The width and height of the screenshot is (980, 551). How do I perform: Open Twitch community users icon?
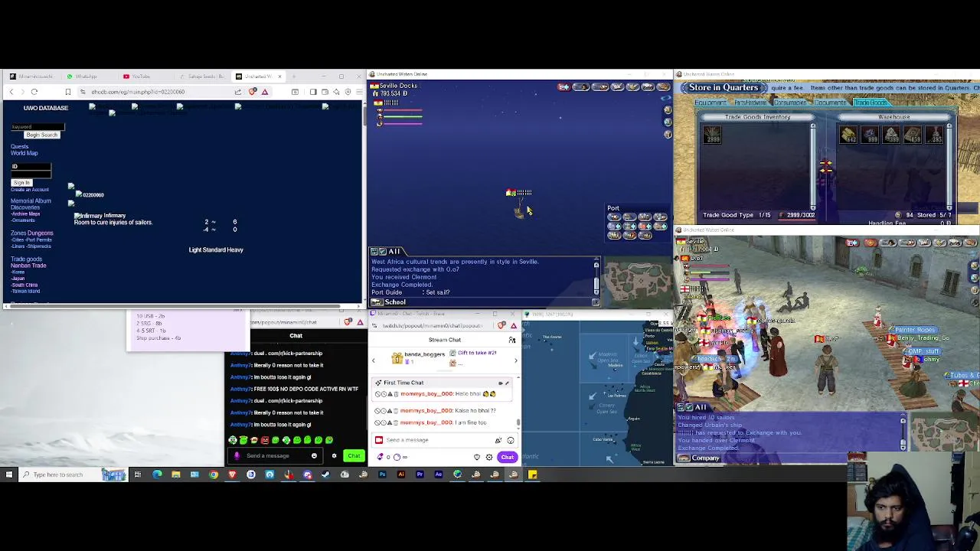pos(512,340)
